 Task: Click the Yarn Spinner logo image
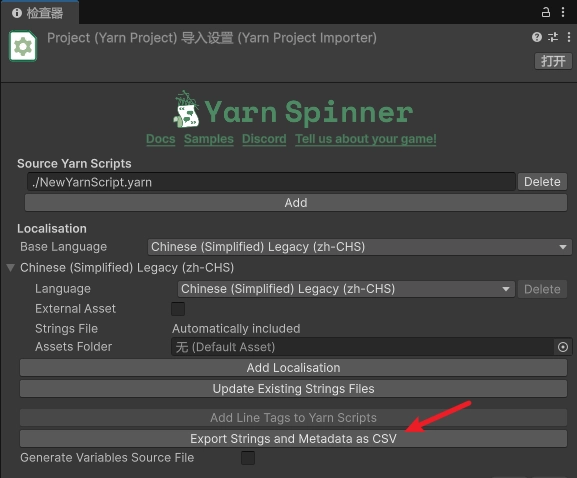point(293,110)
